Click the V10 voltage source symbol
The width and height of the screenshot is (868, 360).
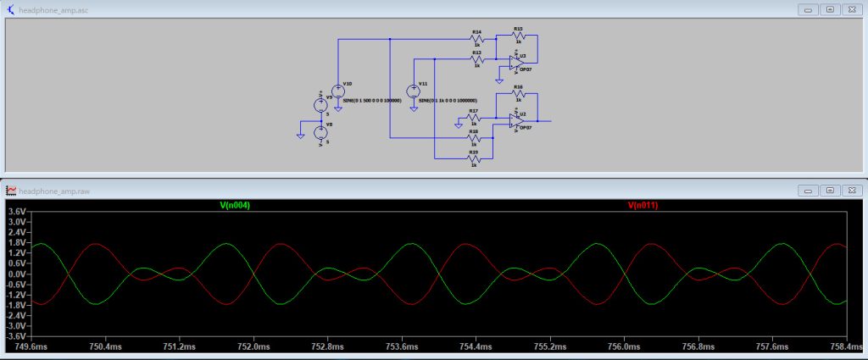tap(338, 90)
